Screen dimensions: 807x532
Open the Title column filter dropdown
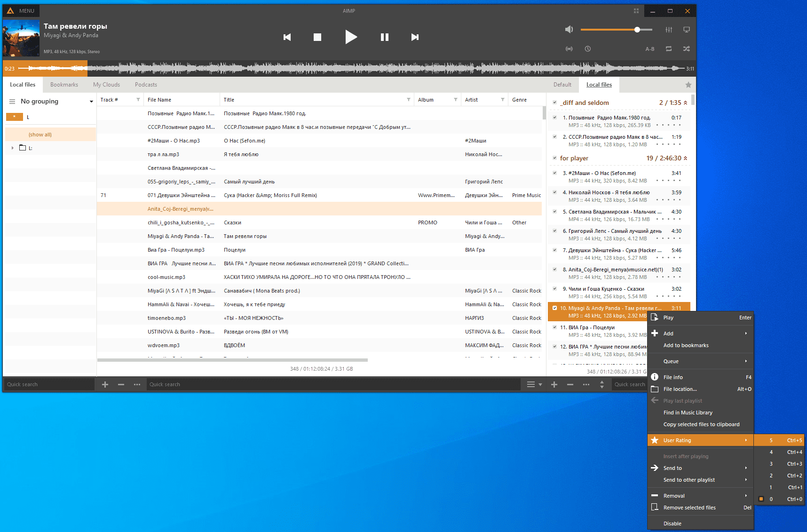pos(409,100)
